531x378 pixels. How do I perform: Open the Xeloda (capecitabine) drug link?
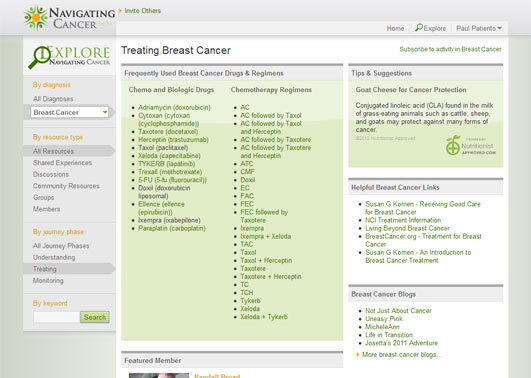[x=169, y=156]
